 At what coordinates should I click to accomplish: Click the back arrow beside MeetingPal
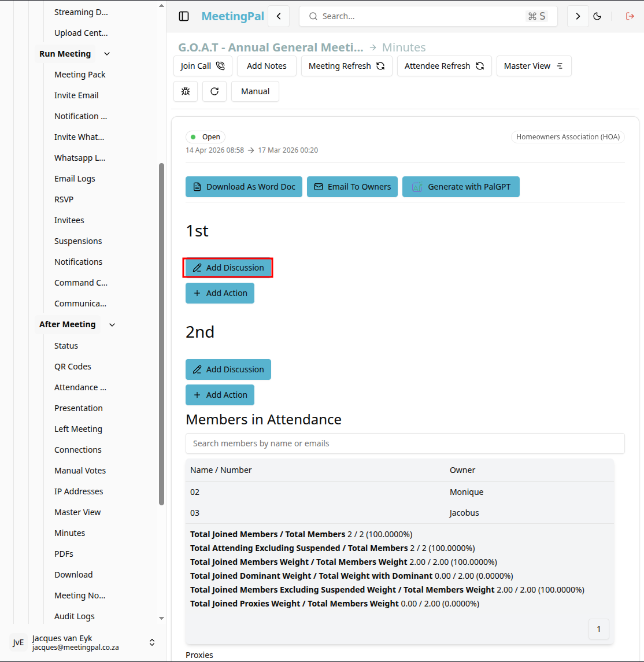[279, 16]
